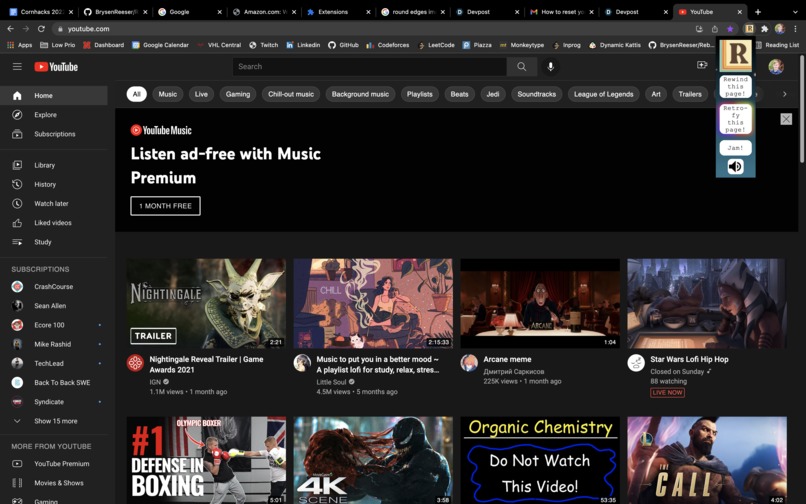Open the TechLead channel subscription
806x504 pixels.
coord(54,363)
